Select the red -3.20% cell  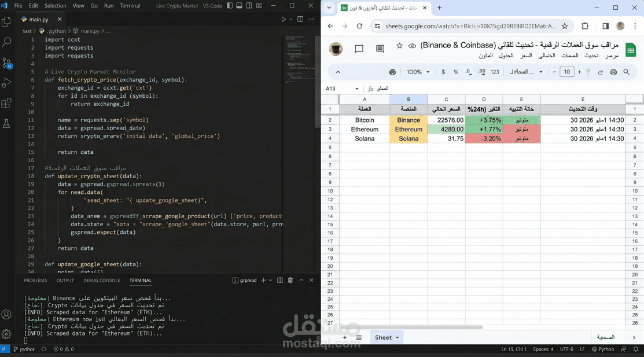[484, 138]
